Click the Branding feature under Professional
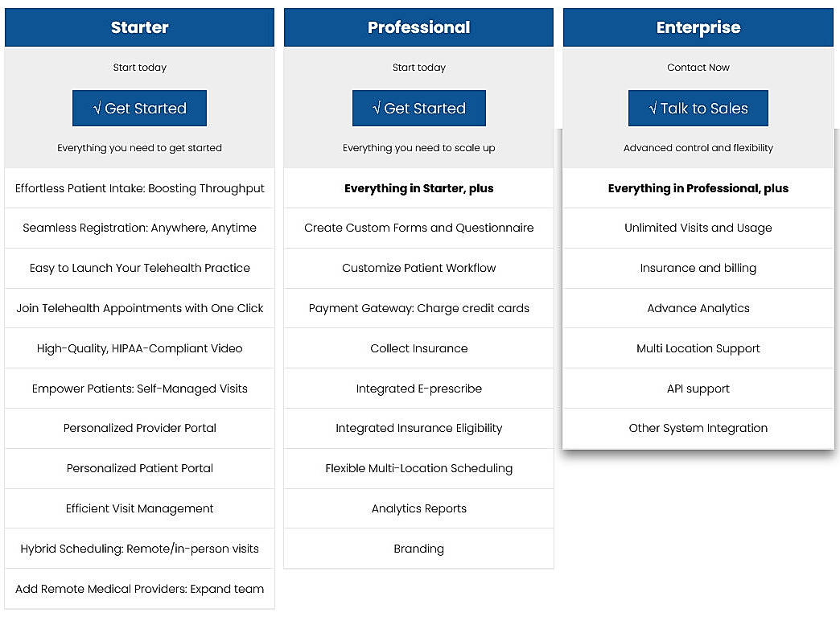Screen dimensions: 840x621 click(x=418, y=549)
